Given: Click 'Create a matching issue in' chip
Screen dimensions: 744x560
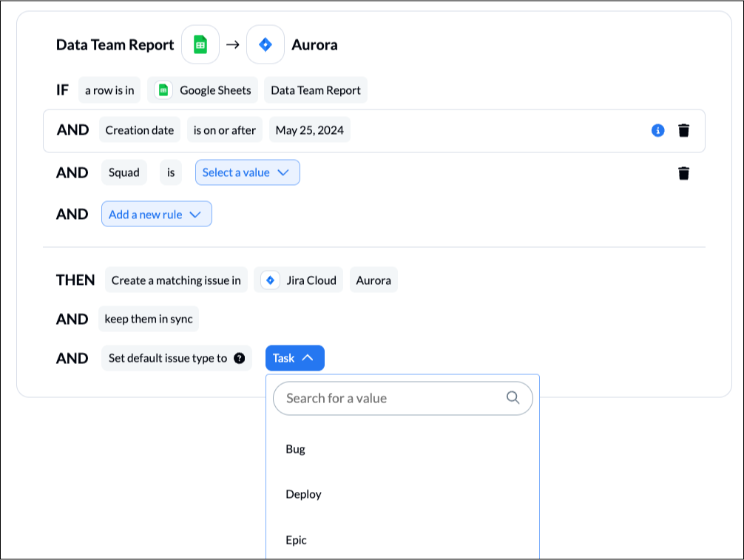Looking at the screenshot, I should pos(176,280).
